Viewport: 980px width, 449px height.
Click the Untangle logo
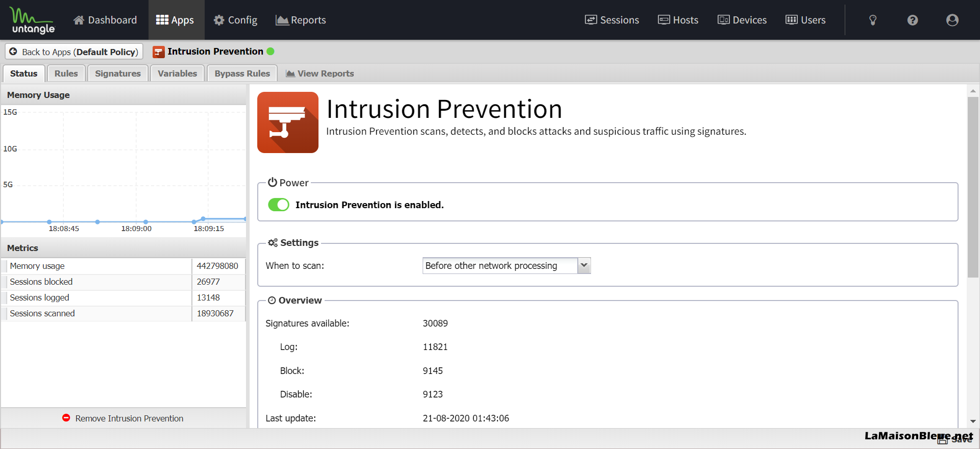point(33,20)
